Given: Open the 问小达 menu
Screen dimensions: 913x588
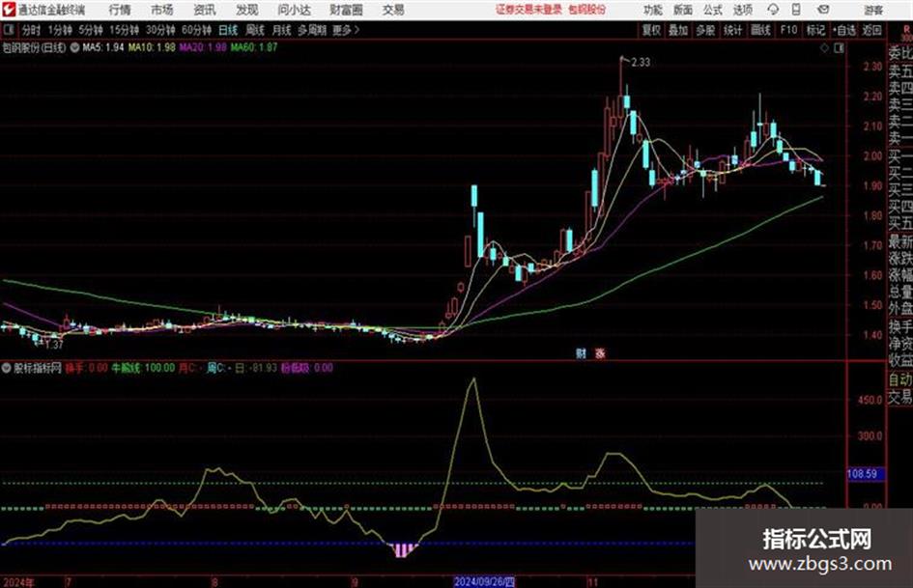Looking at the screenshot, I should coord(294,10).
